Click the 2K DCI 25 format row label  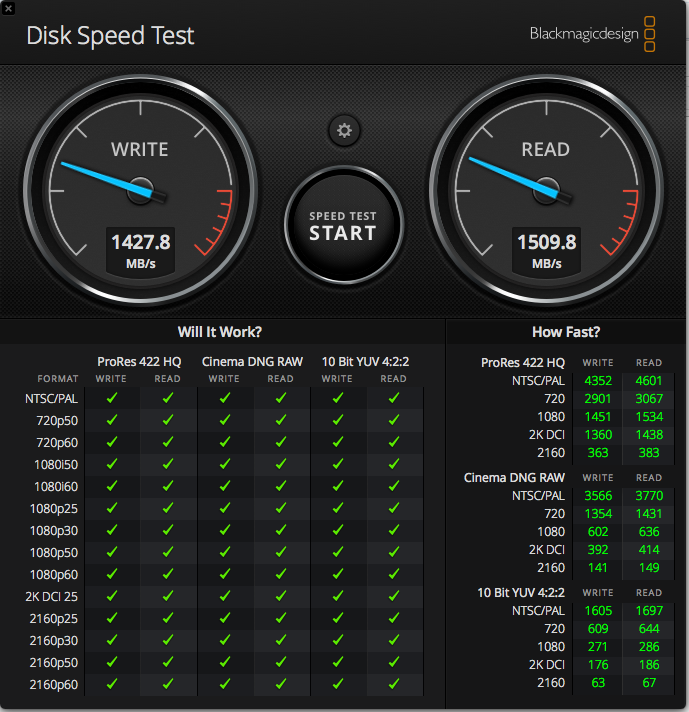click(51, 597)
